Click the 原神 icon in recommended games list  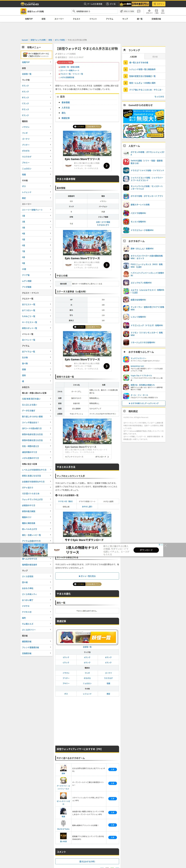point(63,768)
